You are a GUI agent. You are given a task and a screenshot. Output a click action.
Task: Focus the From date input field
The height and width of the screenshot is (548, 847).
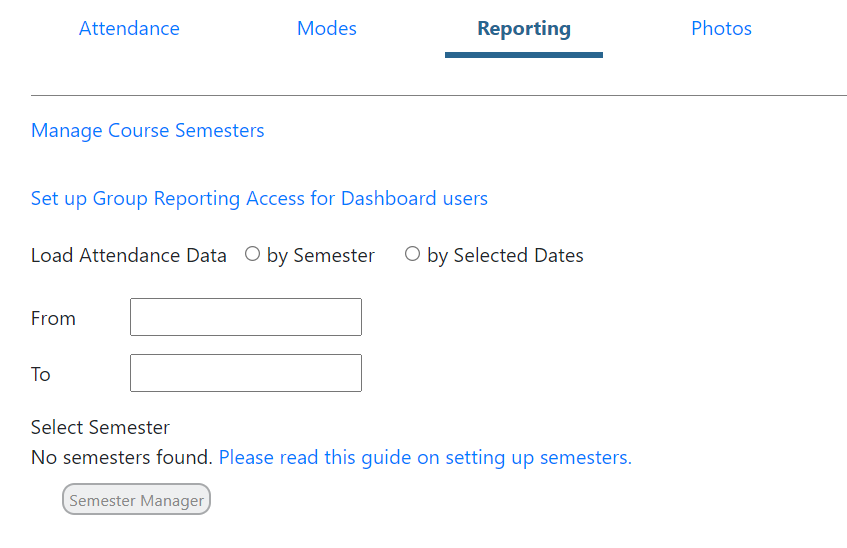pos(246,317)
